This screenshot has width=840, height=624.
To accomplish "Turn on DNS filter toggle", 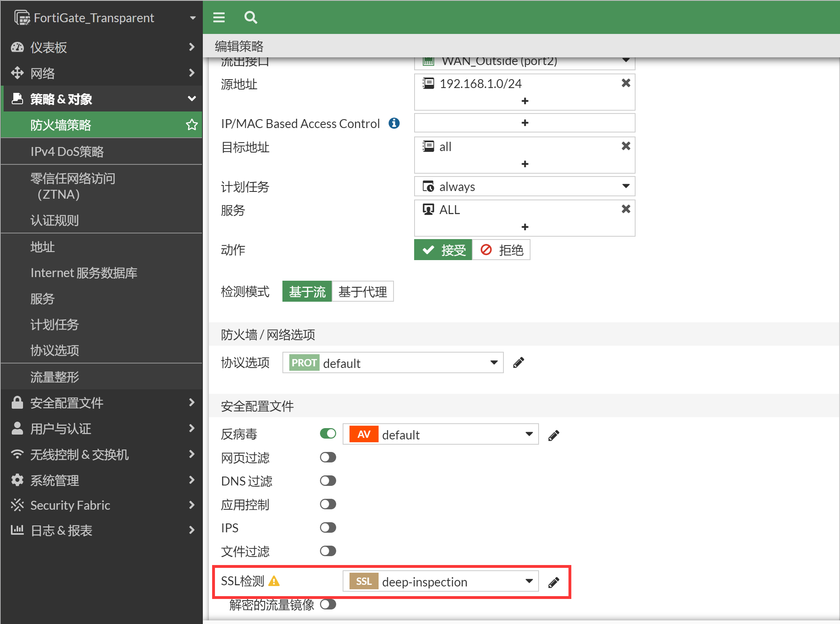I will 328,481.
